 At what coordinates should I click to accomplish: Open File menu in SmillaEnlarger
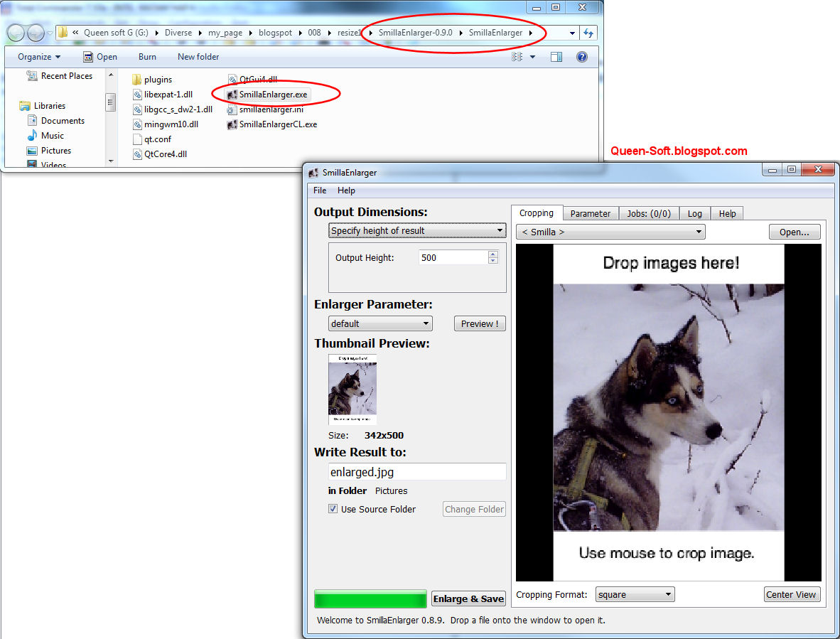click(320, 190)
